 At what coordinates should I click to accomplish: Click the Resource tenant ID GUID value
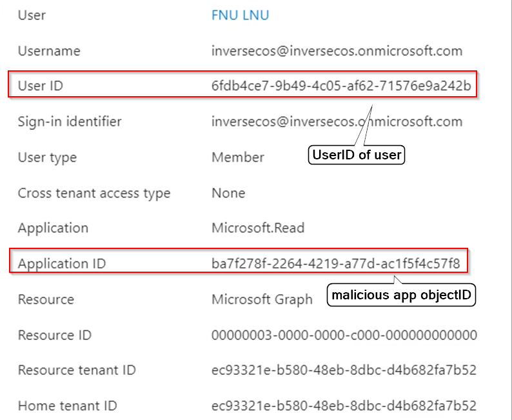[x=344, y=370]
